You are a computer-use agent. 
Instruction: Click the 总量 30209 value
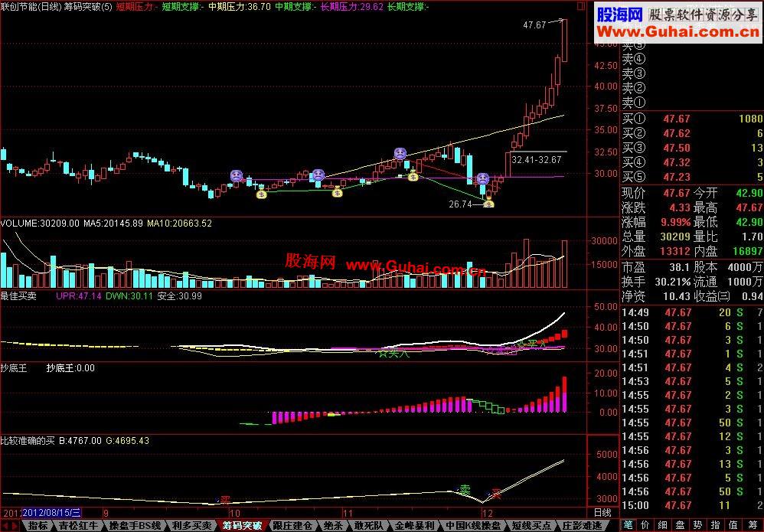click(x=675, y=237)
